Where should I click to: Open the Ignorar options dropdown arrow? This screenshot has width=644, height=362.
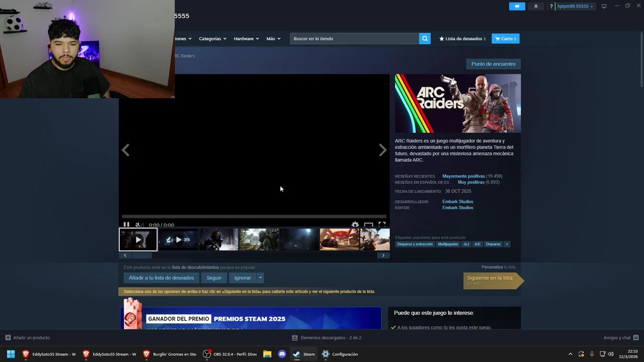pyautogui.click(x=260, y=278)
